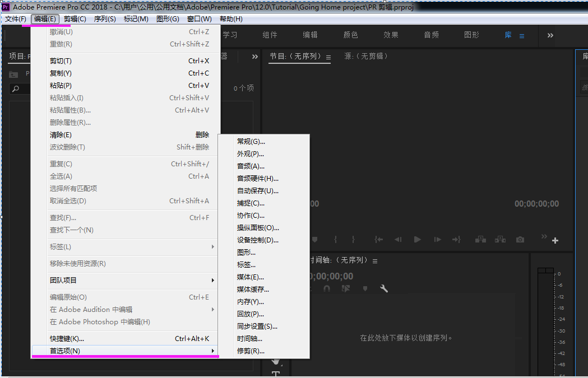Click the folder icon in the Project panel
Image resolution: width=588 pixels, height=378 pixels.
13,74
